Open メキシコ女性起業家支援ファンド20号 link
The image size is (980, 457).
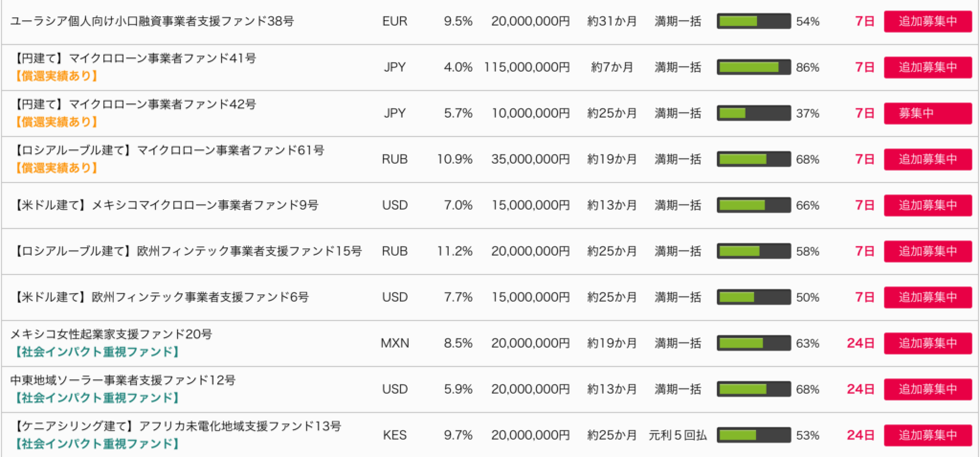(111, 334)
